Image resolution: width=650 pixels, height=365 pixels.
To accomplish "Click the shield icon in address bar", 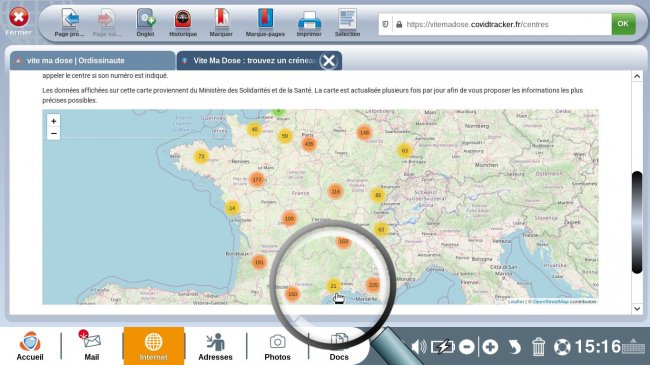I will pyautogui.click(x=385, y=24).
